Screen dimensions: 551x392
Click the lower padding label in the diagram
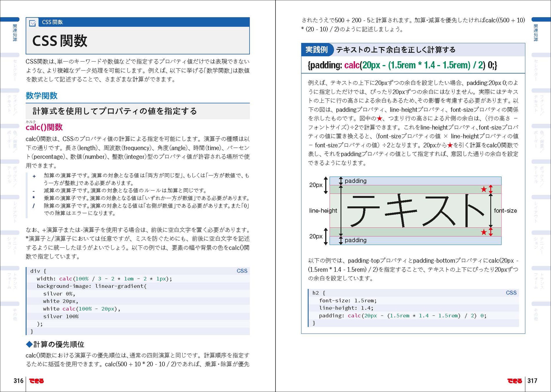tap(356, 240)
